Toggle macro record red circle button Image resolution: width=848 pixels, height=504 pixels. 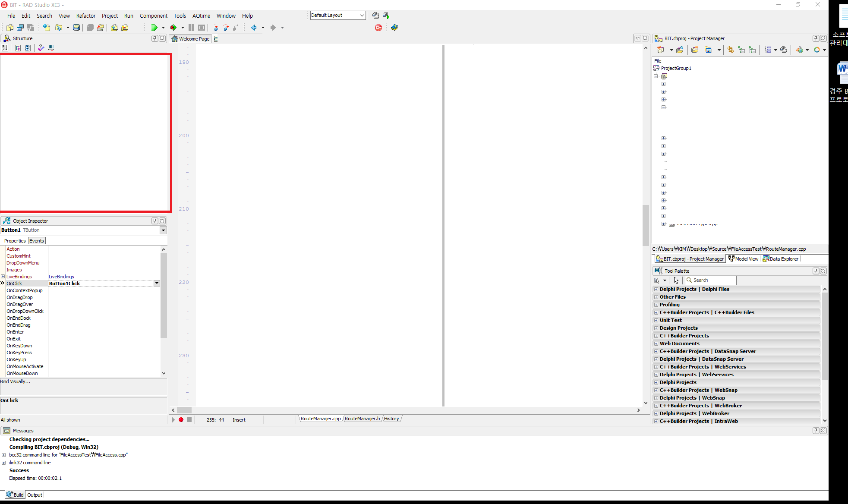tap(181, 420)
